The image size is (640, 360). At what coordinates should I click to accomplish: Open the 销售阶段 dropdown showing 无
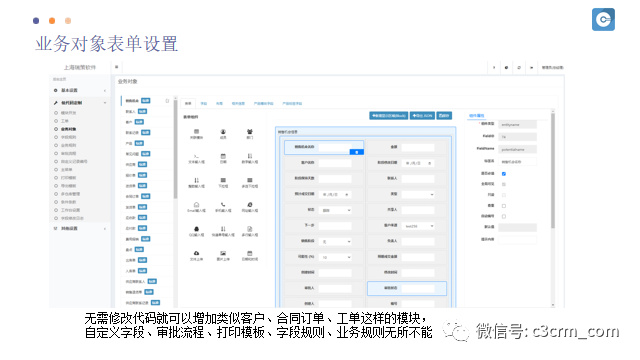(x=336, y=242)
